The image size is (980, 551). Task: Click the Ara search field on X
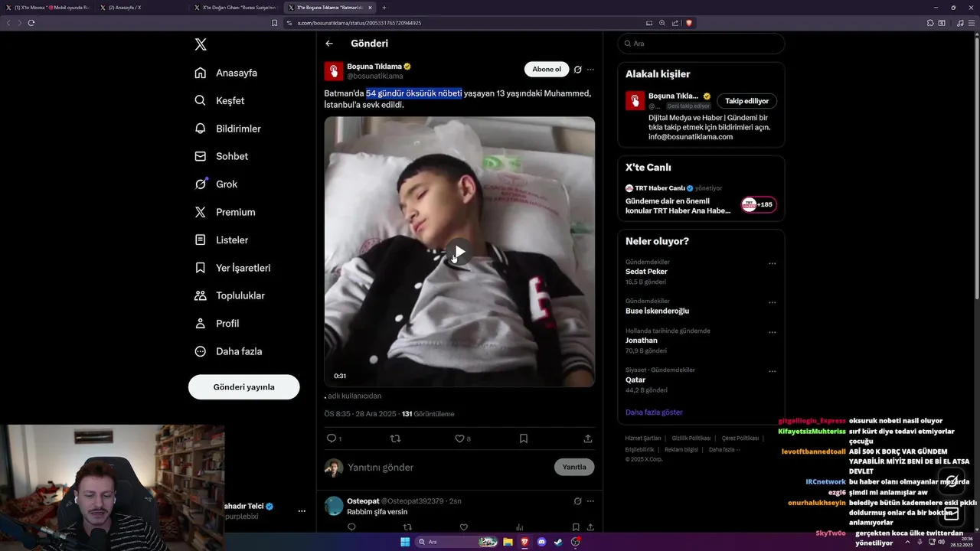pos(701,44)
